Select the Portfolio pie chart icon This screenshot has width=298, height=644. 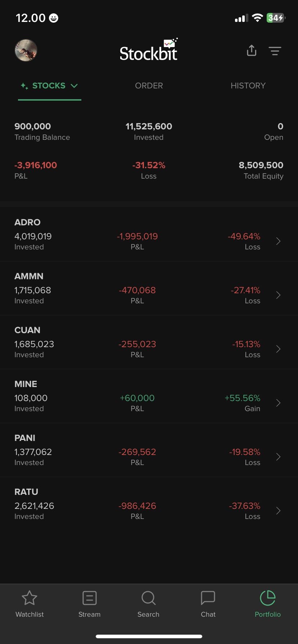click(x=267, y=598)
